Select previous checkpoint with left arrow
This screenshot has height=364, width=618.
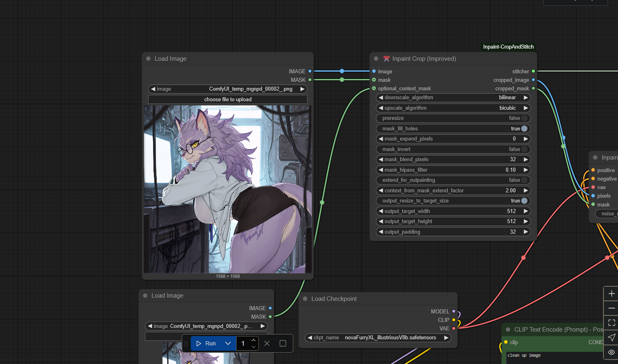click(310, 338)
